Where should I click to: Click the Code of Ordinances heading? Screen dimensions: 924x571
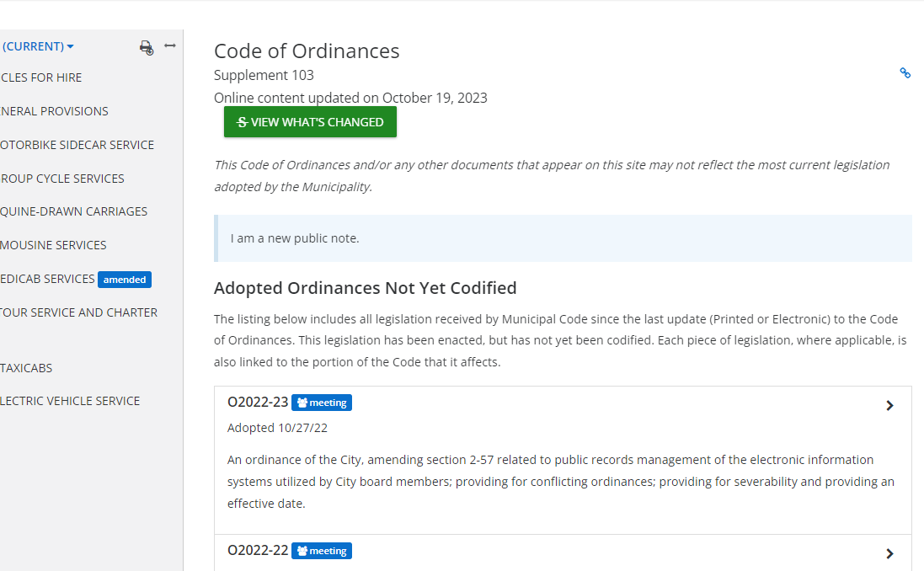tap(307, 51)
